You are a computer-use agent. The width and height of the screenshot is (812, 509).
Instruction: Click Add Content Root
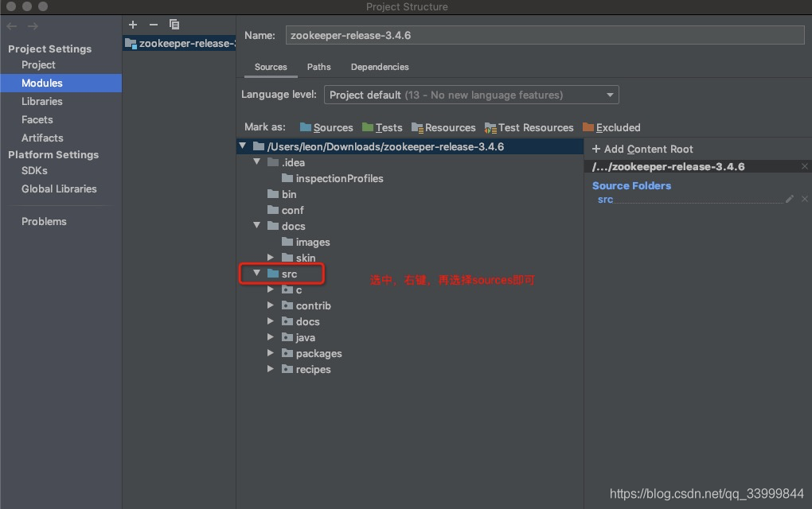pyautogui.click(x=642, y=149)
